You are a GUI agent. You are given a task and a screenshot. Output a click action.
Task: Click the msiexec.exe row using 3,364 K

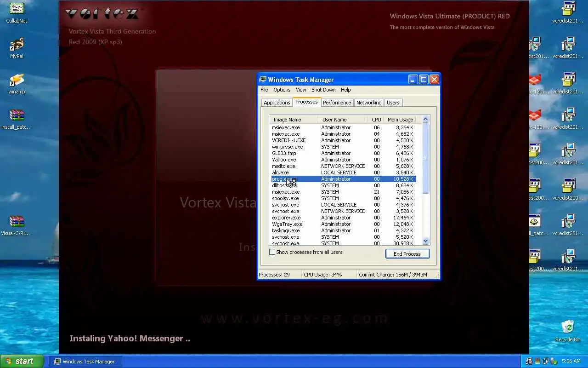343,127
